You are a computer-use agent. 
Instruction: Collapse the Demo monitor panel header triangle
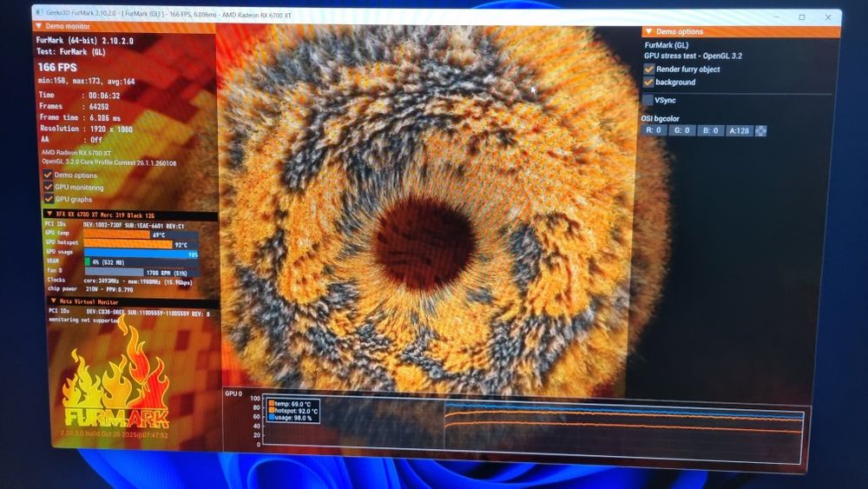point(39,26)
